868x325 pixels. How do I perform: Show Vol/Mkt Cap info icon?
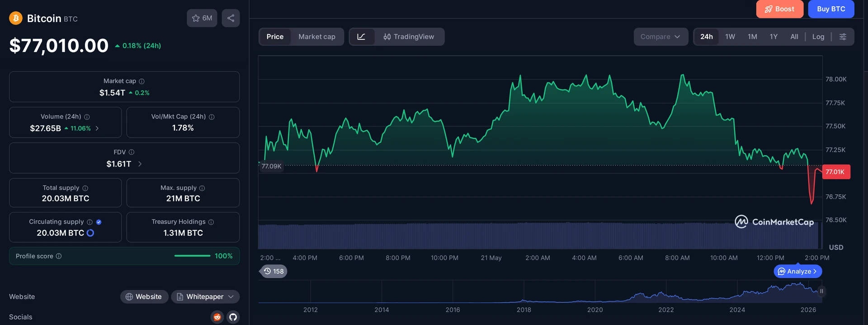212,117
